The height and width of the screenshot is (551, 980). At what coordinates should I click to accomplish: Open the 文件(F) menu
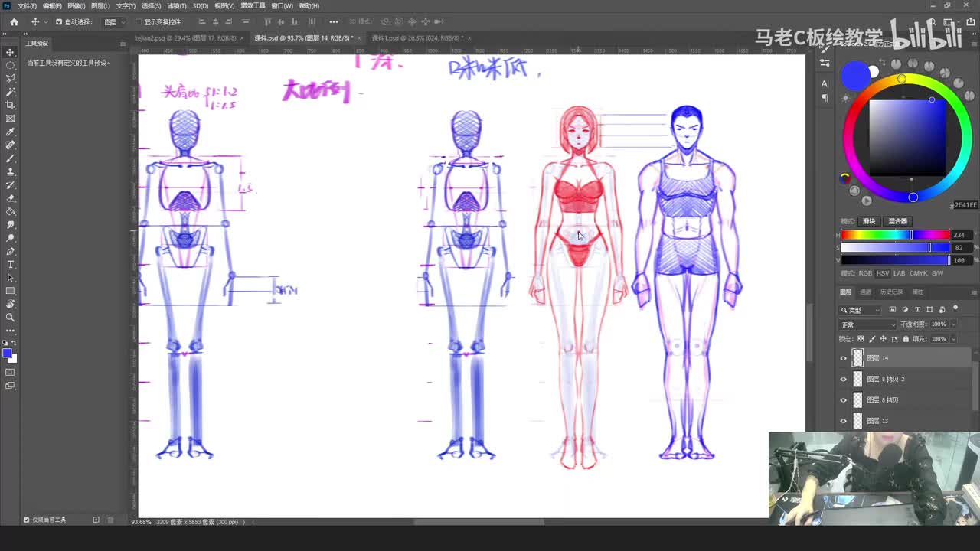pyautogui.click(x=27, y=6)
